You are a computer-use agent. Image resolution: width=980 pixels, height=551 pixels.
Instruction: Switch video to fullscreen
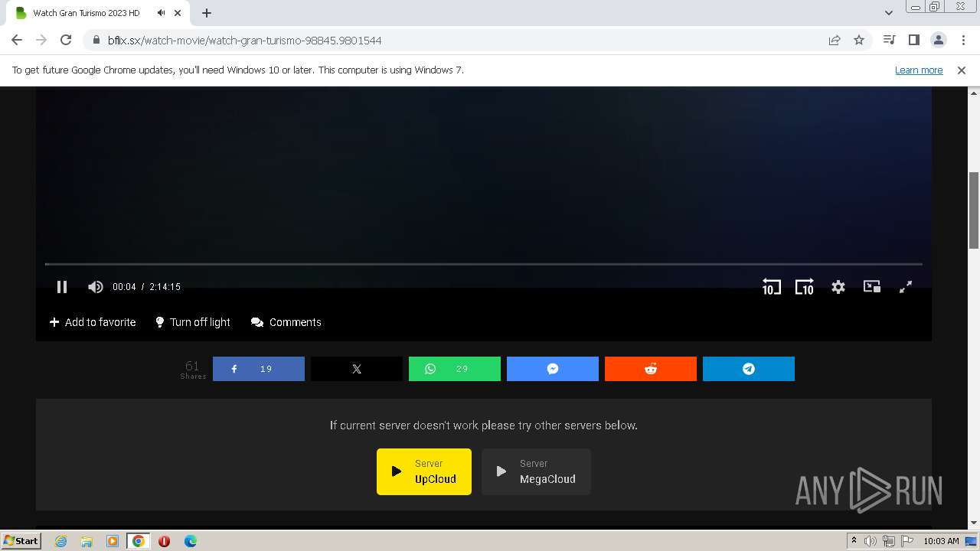pos(906,287)
